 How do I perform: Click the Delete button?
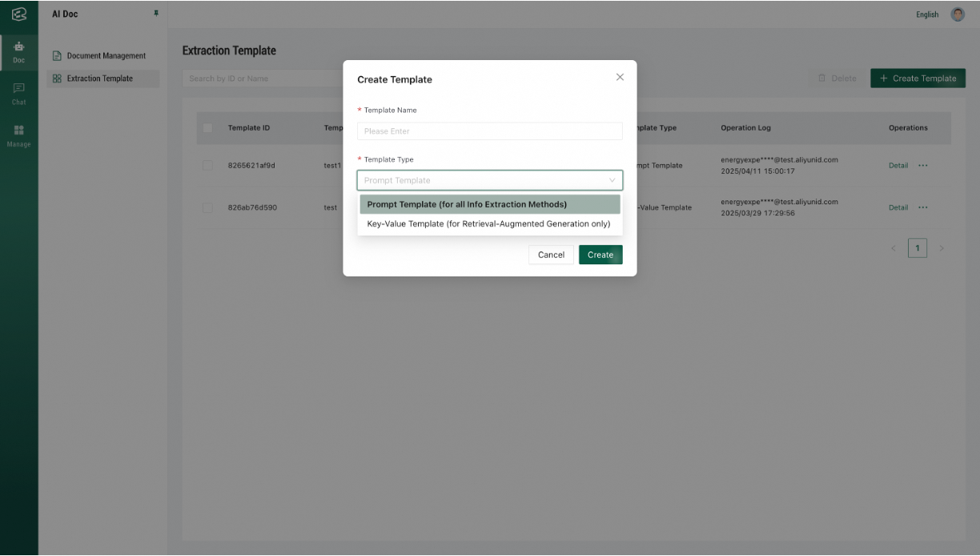[837, 79]
